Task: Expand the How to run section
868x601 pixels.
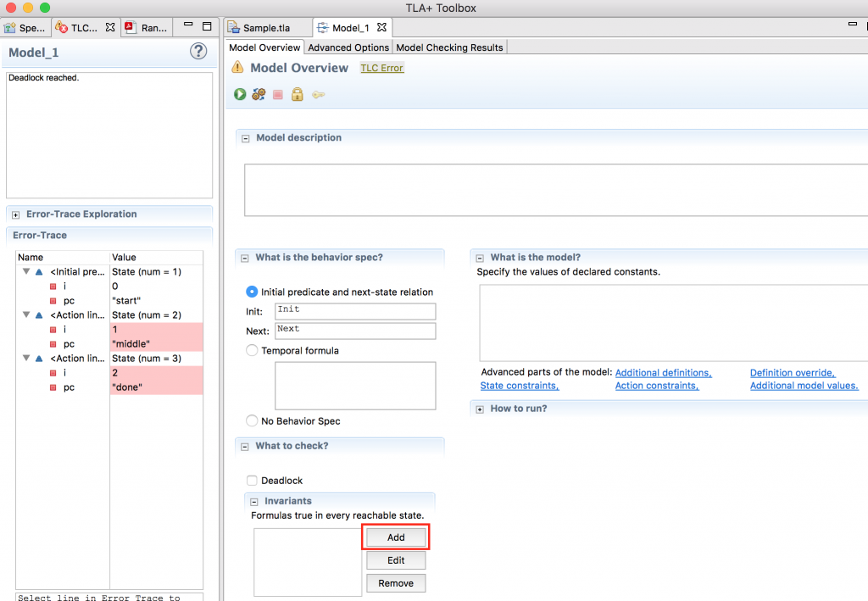Action: [480, 409]
